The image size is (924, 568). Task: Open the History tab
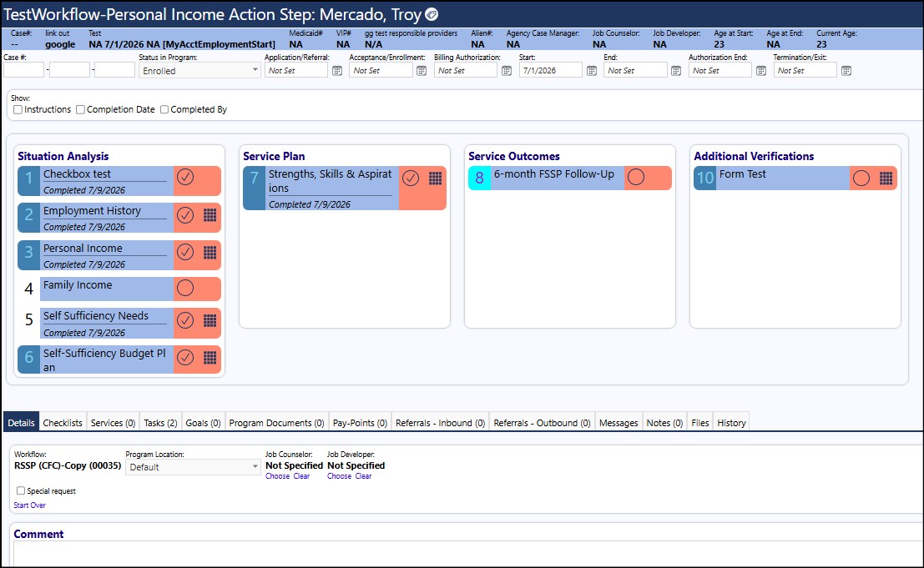(x=731, y=423)
